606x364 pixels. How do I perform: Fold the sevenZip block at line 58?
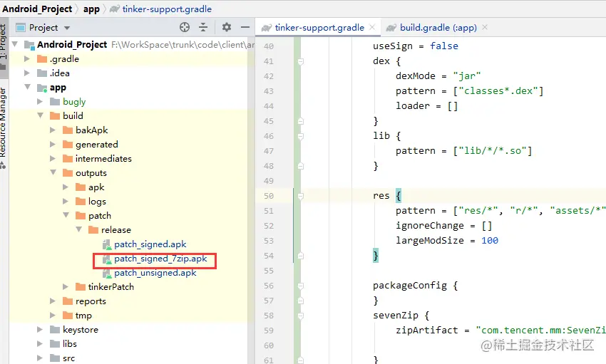(x=300, y=316)
